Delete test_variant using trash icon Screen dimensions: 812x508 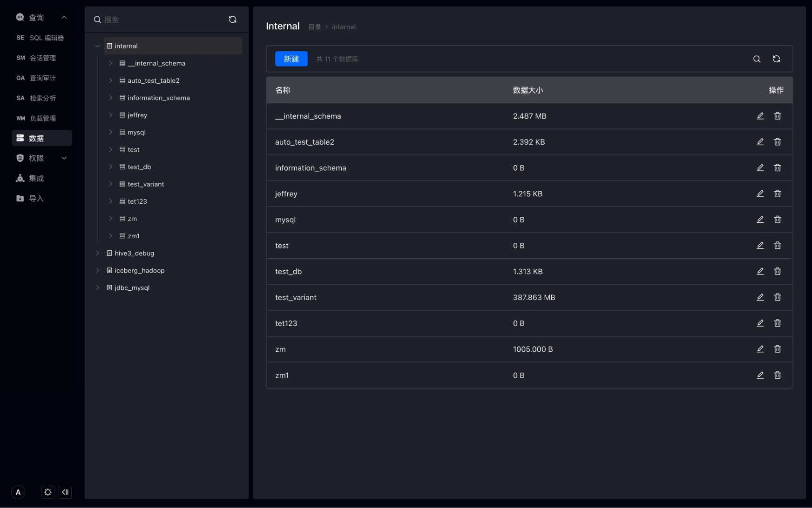pos(778,297)
